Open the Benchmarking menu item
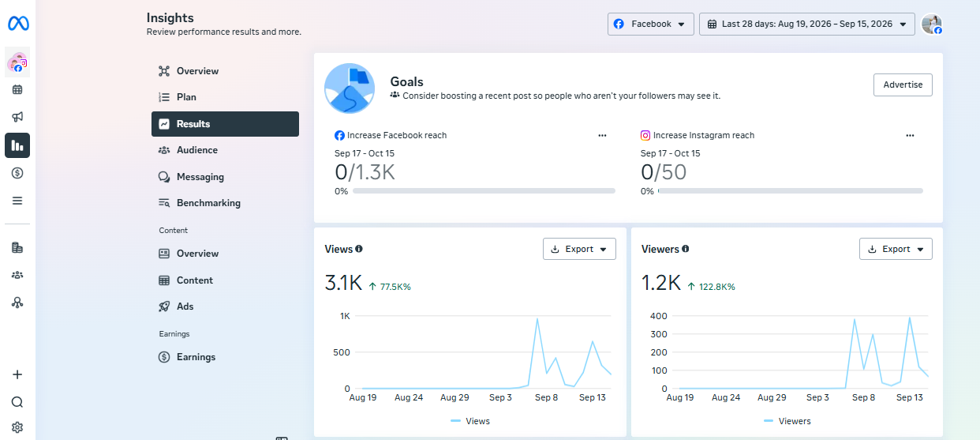The height and width of the screenshot is (440, 980). pyautogui.click(x=225, y=203)
